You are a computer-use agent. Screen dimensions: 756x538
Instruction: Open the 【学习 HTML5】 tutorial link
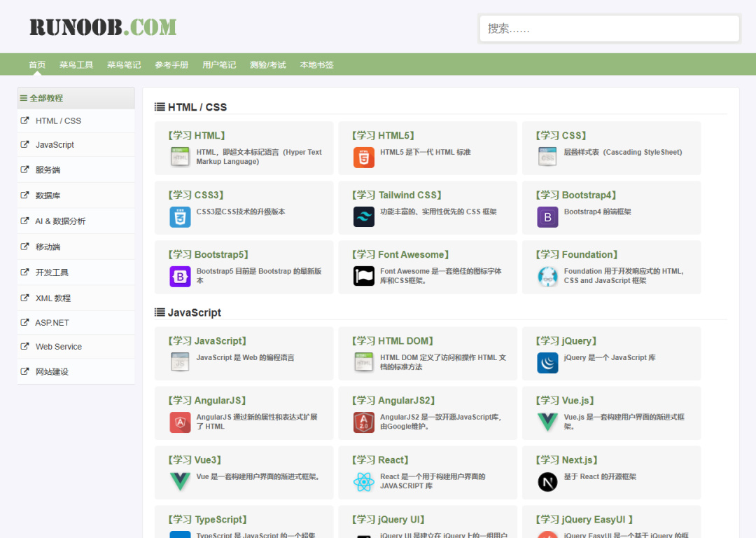(x=383, y=136)
